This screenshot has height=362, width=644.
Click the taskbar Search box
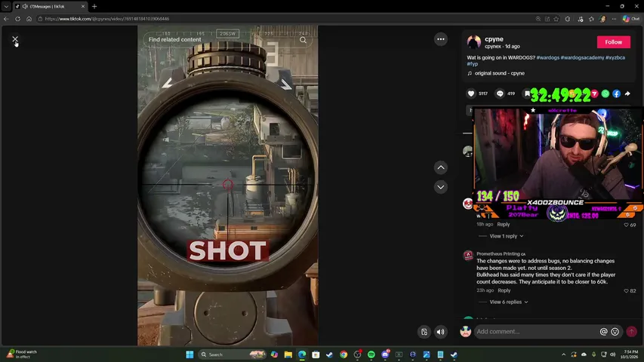(232, 354)
